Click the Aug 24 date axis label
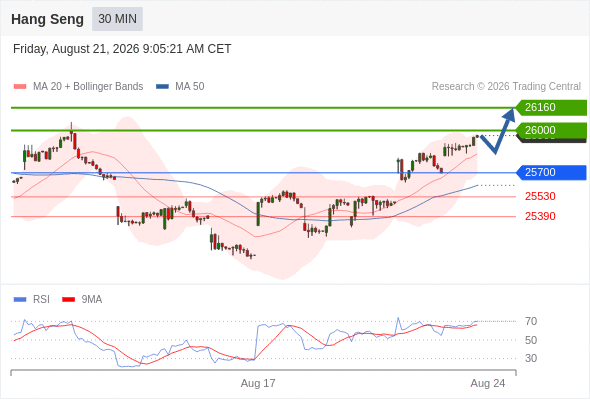 [488, 383]
